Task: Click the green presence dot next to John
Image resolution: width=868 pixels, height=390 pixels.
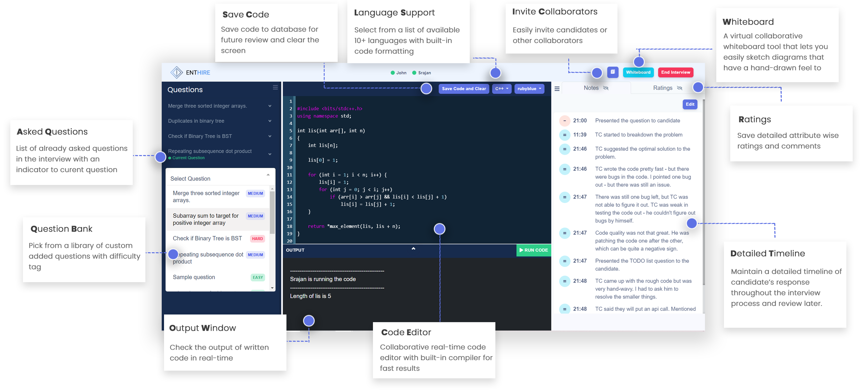Action: (x=393, y=73)
